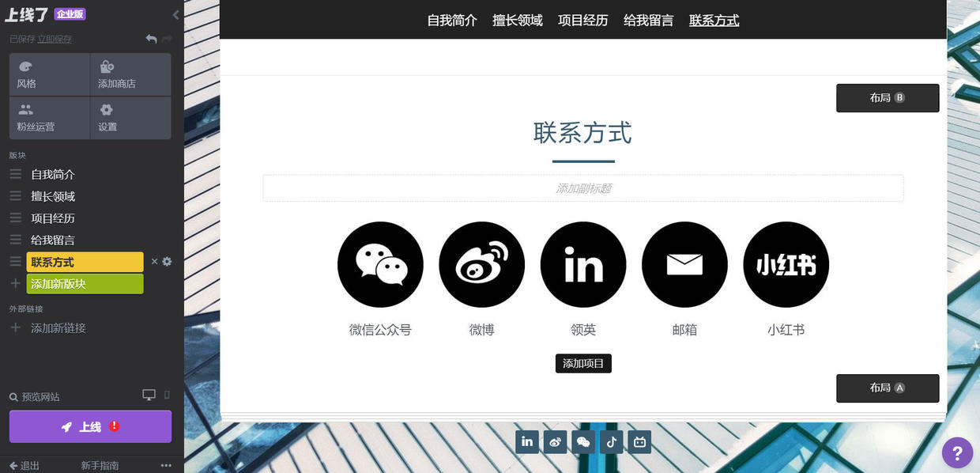This screenshot has width=980, height=473.
Task: Switch to desktop preview mode
Action: coord(149,393)
